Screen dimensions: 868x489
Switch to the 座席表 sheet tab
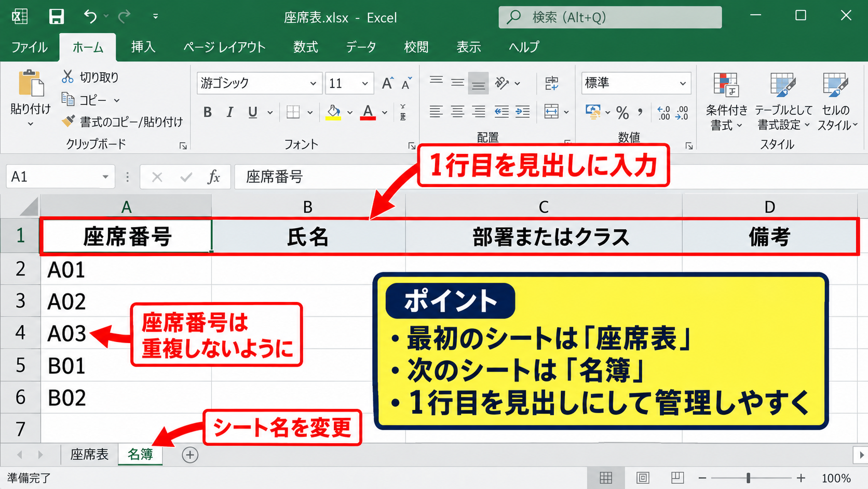[89, 454]
